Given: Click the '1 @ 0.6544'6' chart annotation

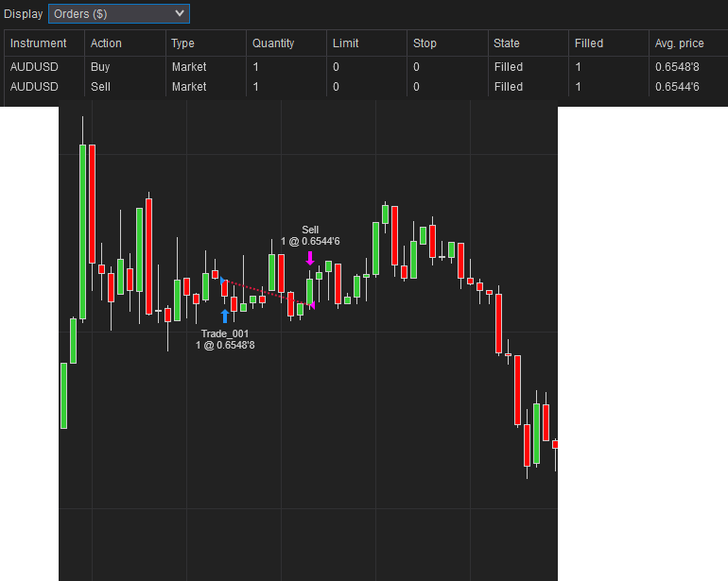Looking at the screenshot, I should (310, 241).
